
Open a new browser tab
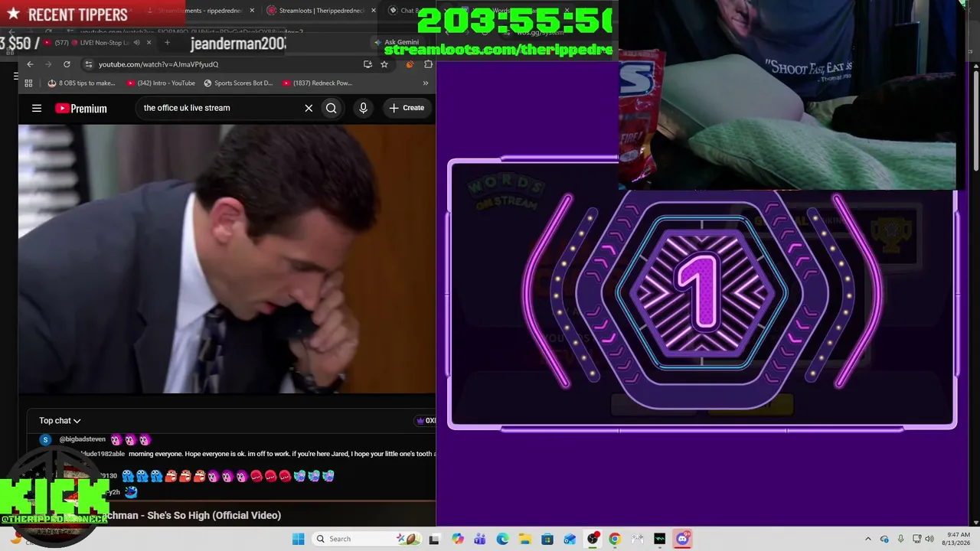click(167, 43)
